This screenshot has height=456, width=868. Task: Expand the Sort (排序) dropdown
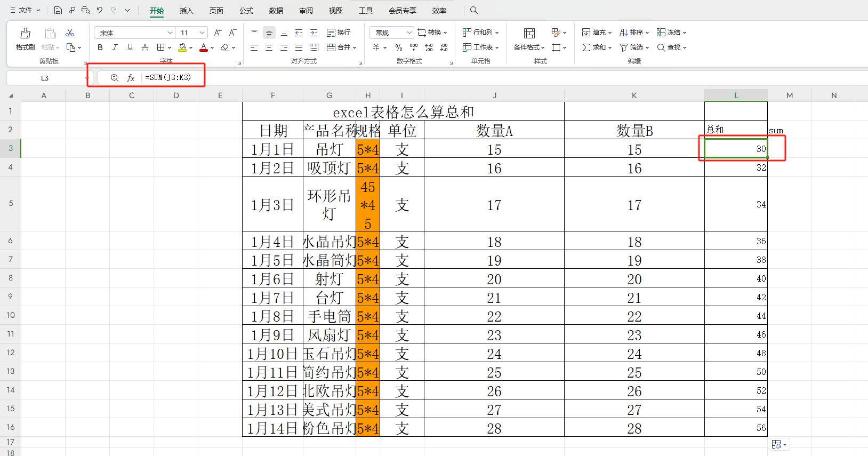647,33
